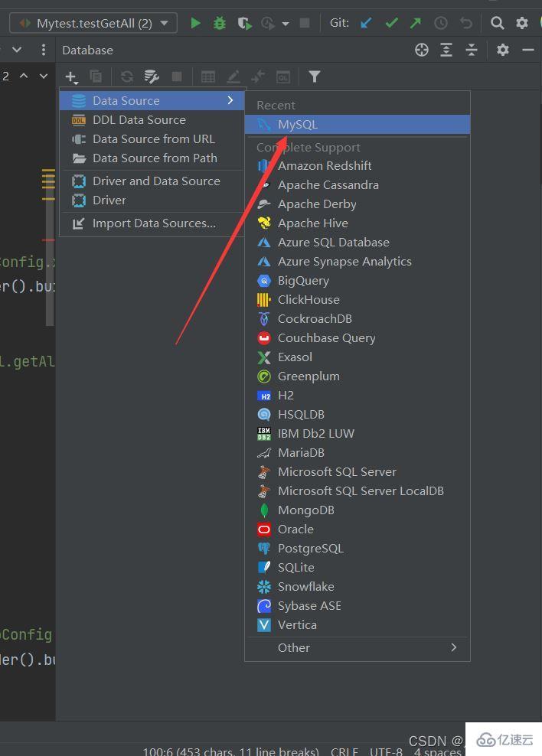Image resolution: width=542 pixels, height=756 pixels.
Task: Open Search Everywhere magnifier icon
Action: [x=497, y=23]
